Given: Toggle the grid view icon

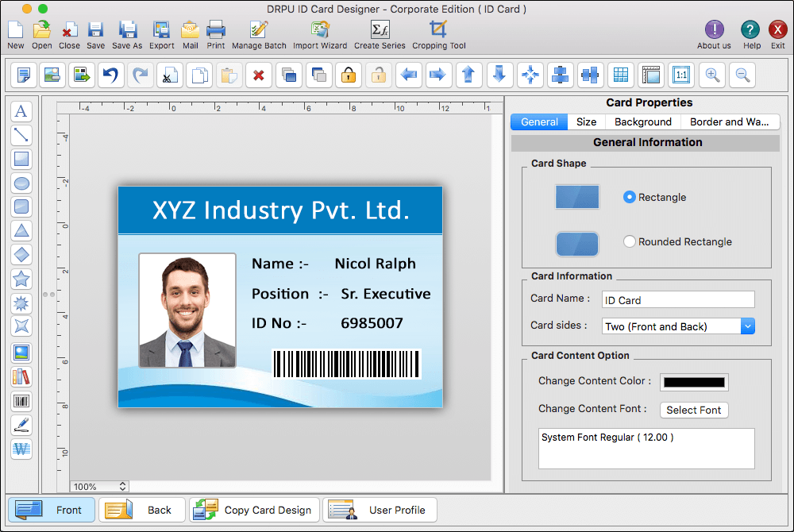Looking at the screenshot, I should [621, 75].
